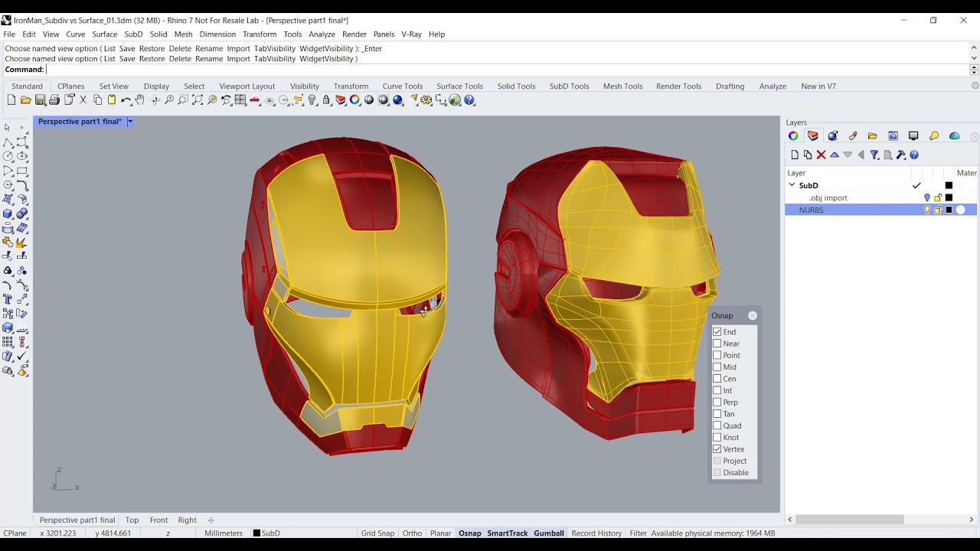Expand the command history scroll down arrow

click(974, 58)
